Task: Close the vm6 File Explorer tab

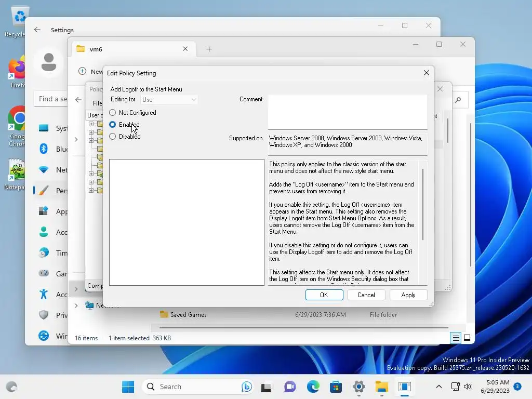Action: point(185,49)
